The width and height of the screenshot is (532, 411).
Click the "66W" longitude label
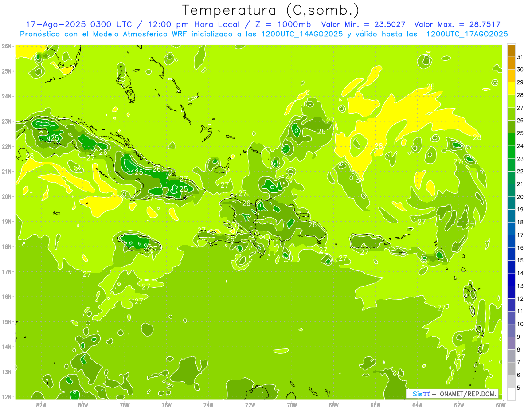pos(376,405)
